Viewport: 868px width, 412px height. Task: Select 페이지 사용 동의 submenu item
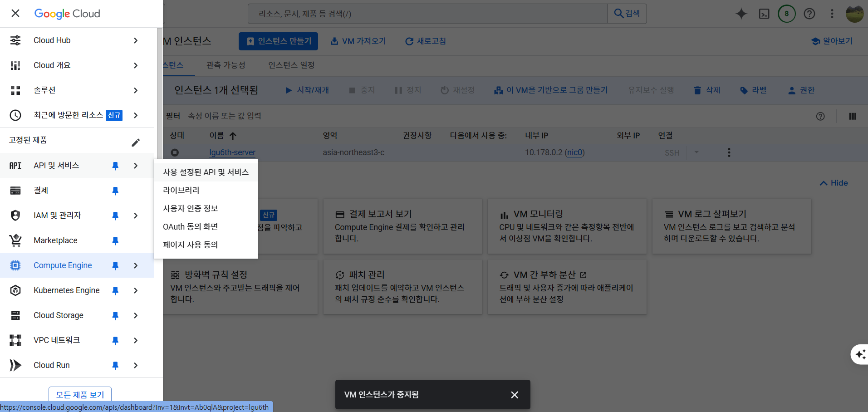pos(206,245)
